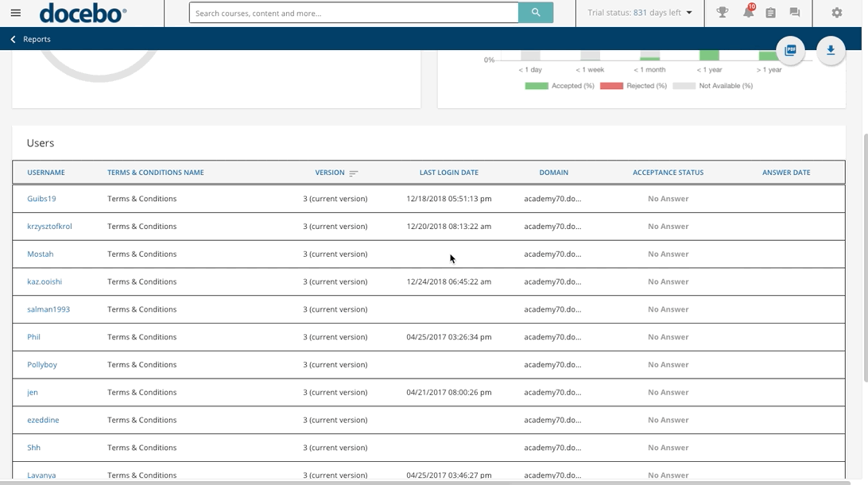Click the 831 days left text
Image resolution: width=868 pixels, height=485 pixels.
coord(657,13)
